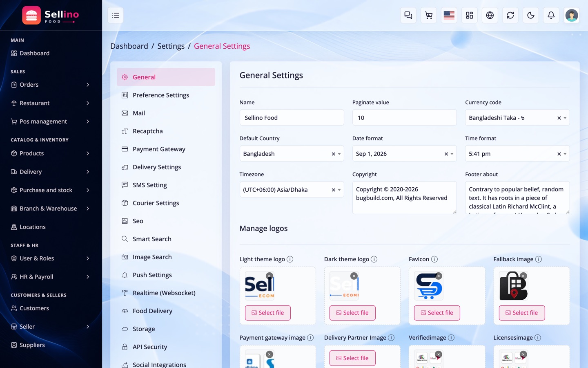Clear the Currency code selection
Image resolution: width=588 pixels, height=368 pixels.
[x=559, y=118]
